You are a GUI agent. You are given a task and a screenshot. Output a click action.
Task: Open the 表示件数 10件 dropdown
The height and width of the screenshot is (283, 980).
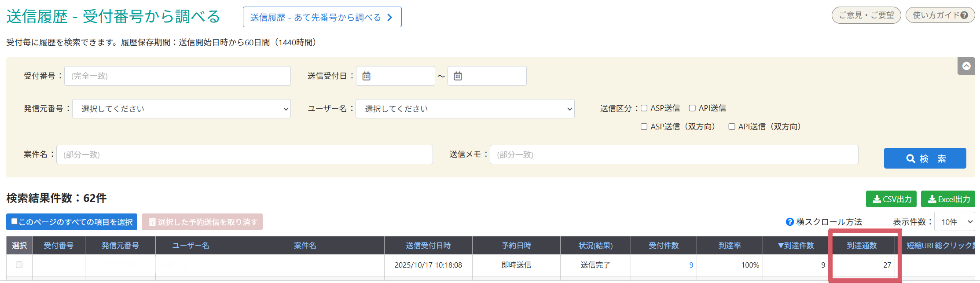(954, 222)
